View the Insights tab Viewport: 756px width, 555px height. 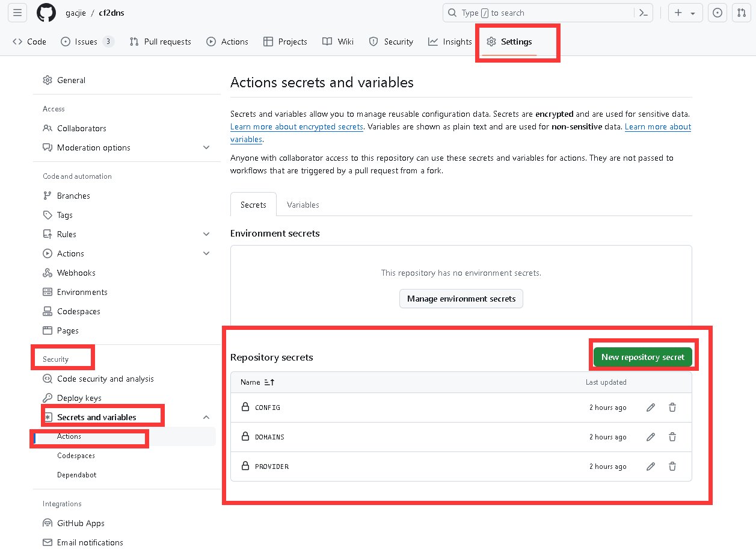[x=450, y=42]
